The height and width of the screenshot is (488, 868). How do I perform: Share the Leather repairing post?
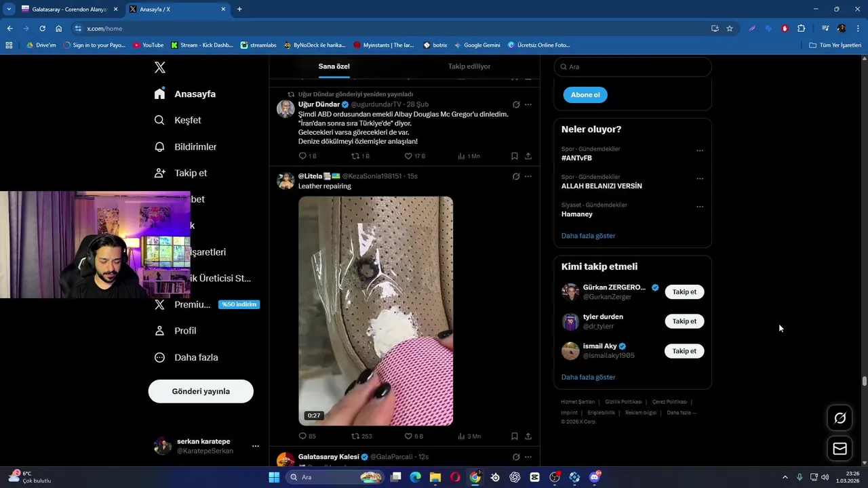point(528,436)
